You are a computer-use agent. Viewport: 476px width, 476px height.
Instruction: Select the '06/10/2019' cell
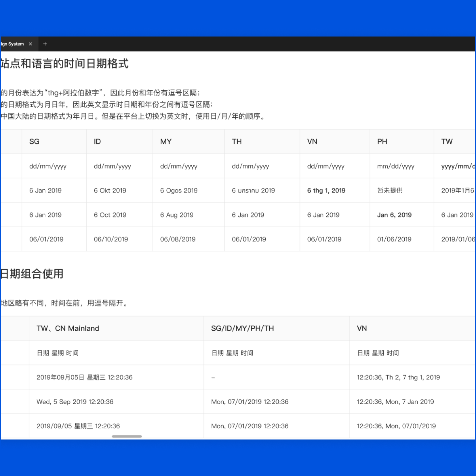[119, 239]
